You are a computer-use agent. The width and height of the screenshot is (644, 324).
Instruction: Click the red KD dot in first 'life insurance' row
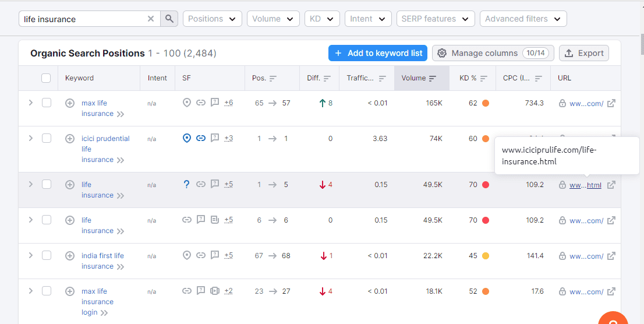[486, 185]
